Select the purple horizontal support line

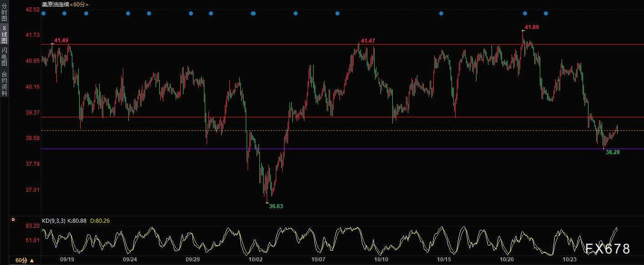click(342, 149)
